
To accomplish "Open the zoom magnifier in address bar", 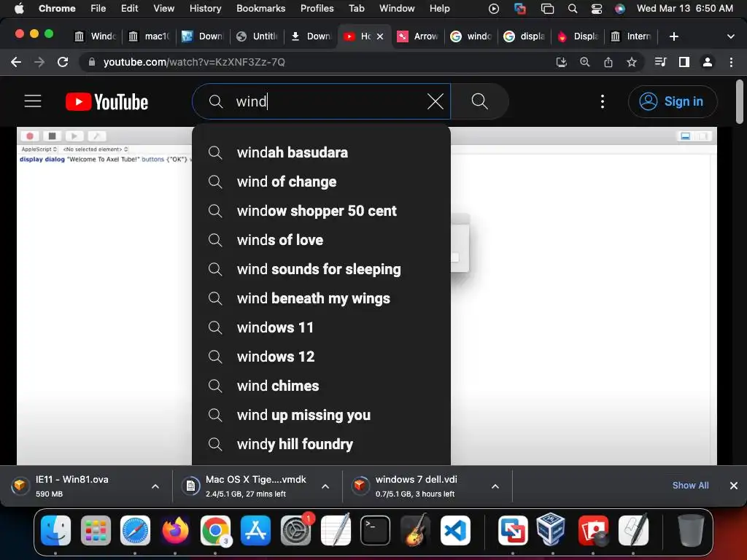I will click(x=584, y=62).
